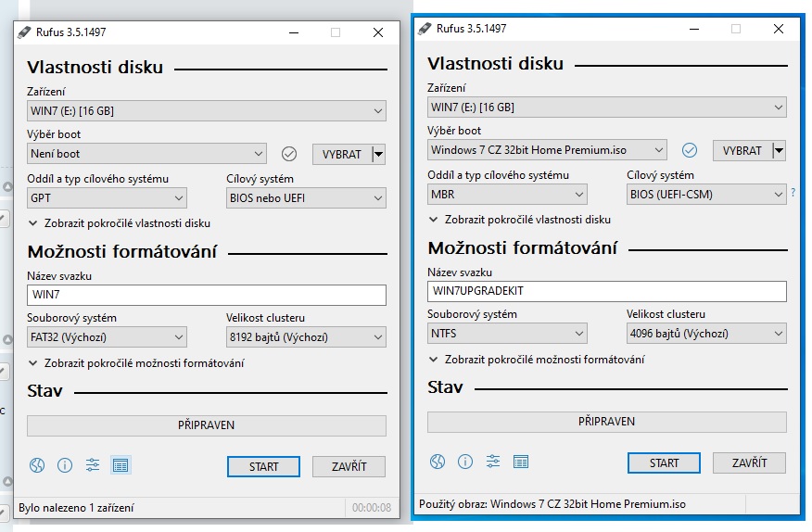Show the log icon in right Rufus window

click(521, 462)
